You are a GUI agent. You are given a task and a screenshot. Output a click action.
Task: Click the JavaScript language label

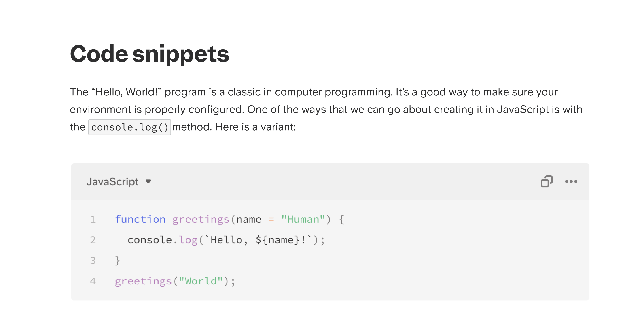tap(112, 182)
